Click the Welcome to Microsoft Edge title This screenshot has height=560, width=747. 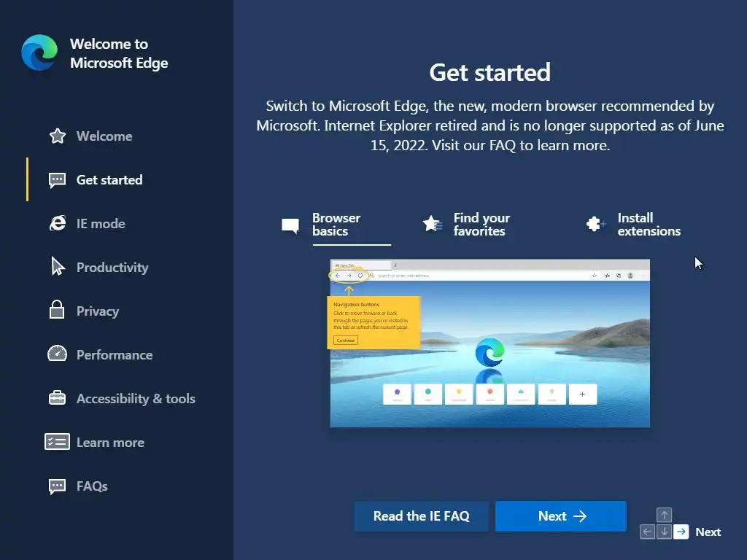[119, 53]
